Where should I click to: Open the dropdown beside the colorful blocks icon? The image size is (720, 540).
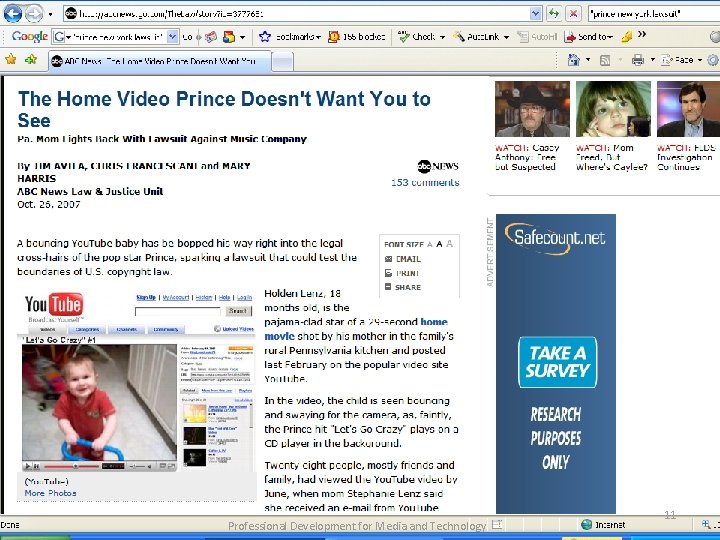click(242, 37)
